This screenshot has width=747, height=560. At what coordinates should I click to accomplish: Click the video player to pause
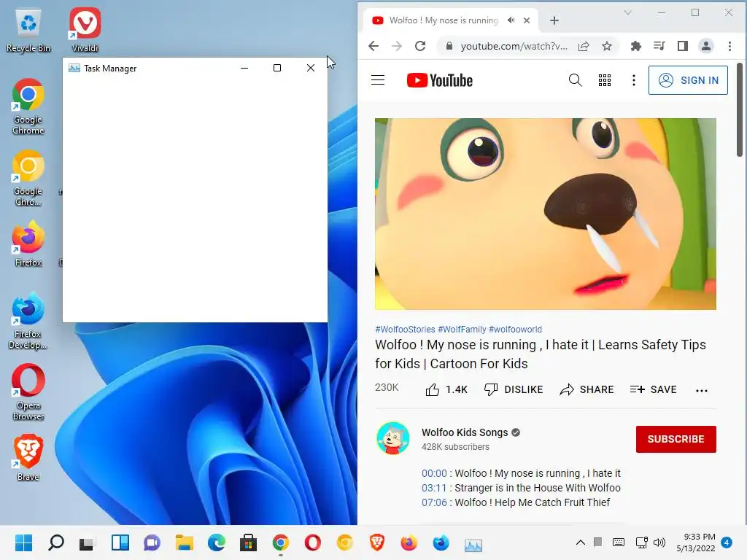545,214
